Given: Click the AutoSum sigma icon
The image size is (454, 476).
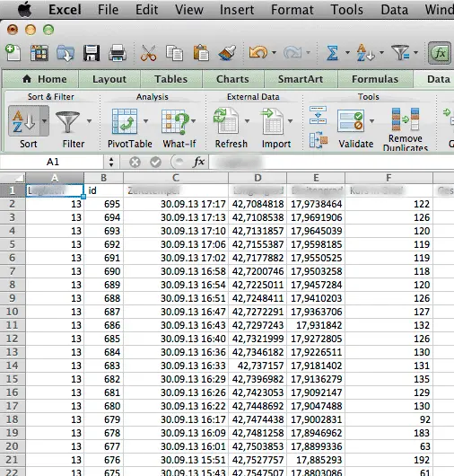Looking at the screenshot, I should click(x=332, y=53).
